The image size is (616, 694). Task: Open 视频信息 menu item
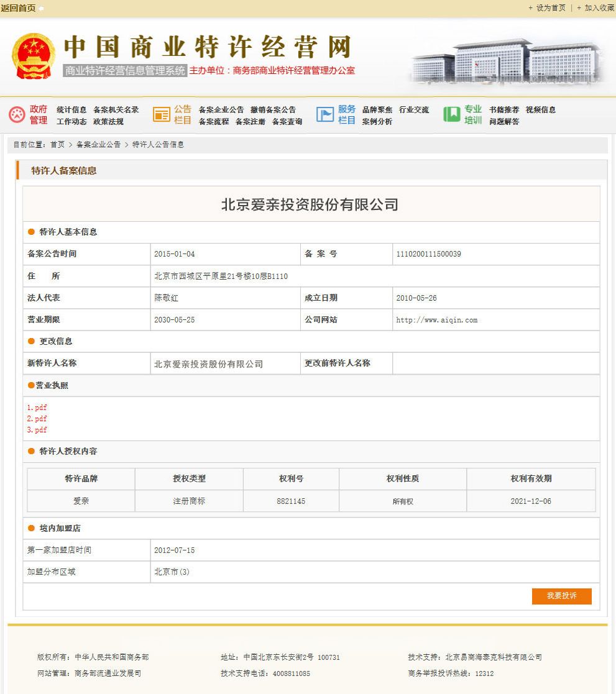540,110
